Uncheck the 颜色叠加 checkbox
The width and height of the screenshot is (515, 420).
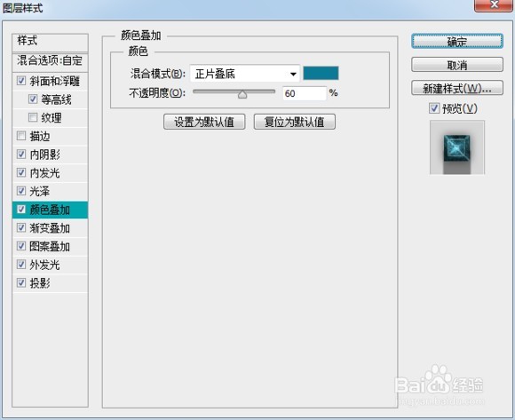[21, 210]
